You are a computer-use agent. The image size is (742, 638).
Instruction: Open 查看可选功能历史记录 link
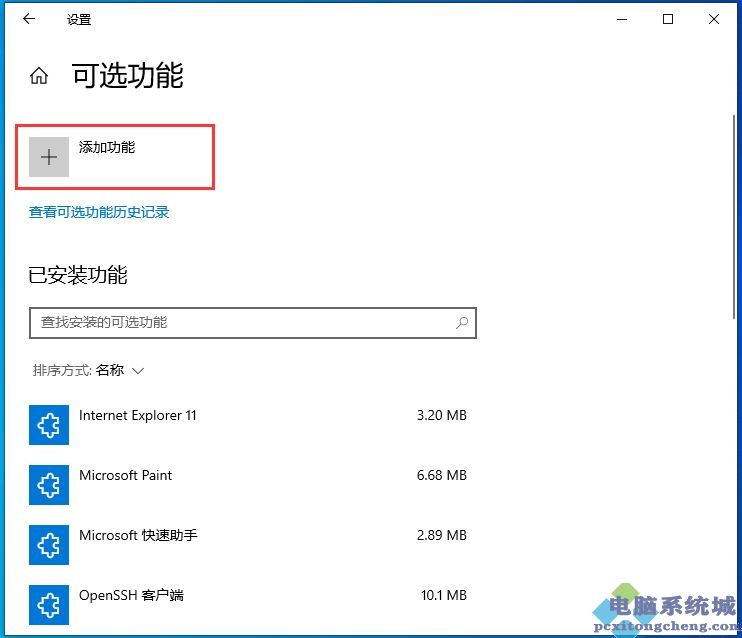coord(99,212)
